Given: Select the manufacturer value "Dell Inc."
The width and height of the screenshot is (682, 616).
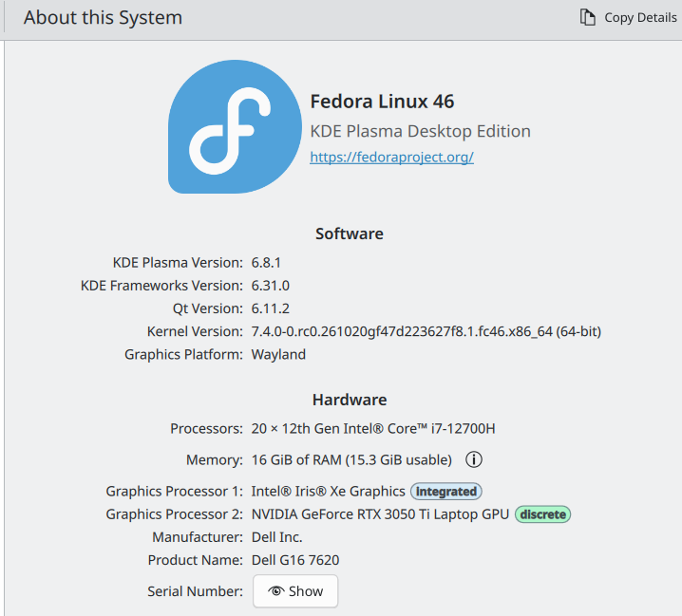Looking at the screenshot, I should tap(276, 537).
